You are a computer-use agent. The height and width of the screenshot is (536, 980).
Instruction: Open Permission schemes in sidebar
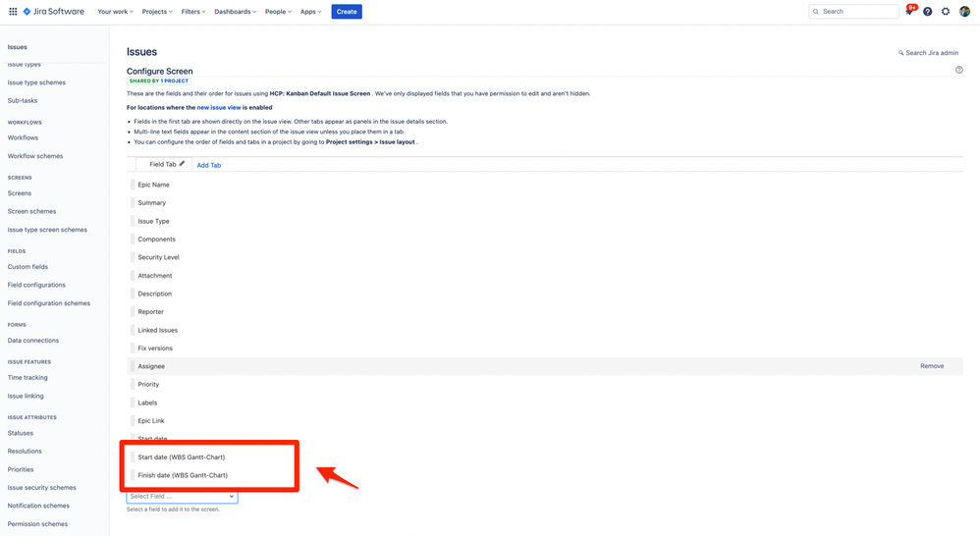(37, 524)
